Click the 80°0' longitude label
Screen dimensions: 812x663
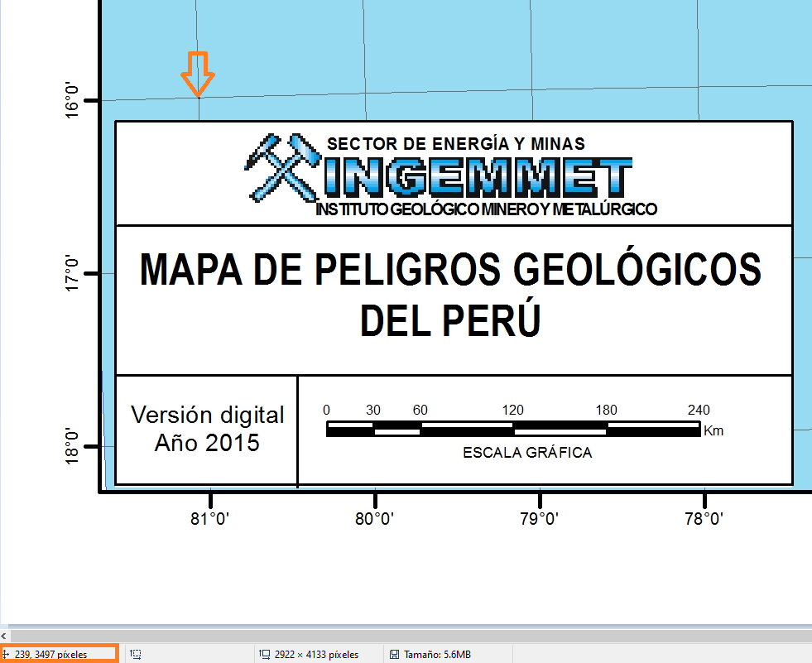pyautogui.click(x=374, y=518)
